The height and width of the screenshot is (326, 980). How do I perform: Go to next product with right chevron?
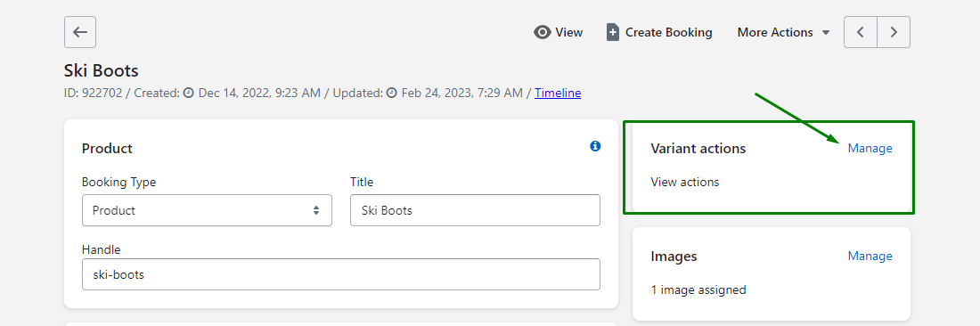(894, 32)
